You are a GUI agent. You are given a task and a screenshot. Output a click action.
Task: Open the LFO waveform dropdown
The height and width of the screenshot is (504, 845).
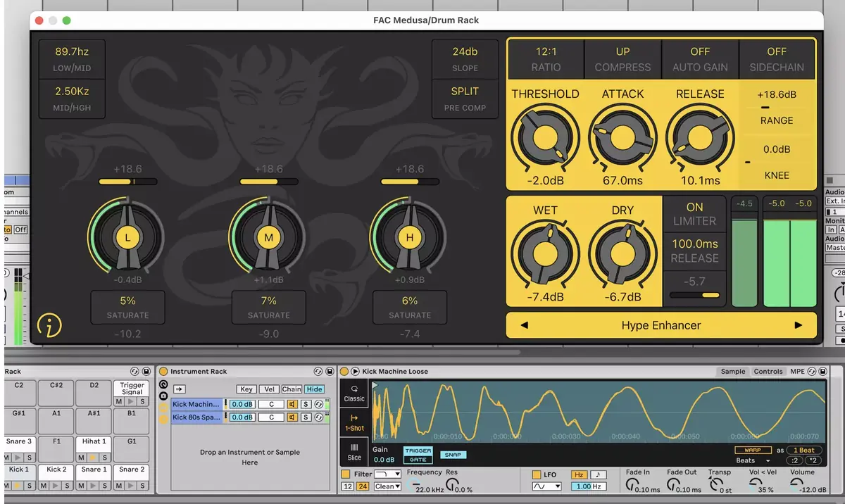[546, 486]
